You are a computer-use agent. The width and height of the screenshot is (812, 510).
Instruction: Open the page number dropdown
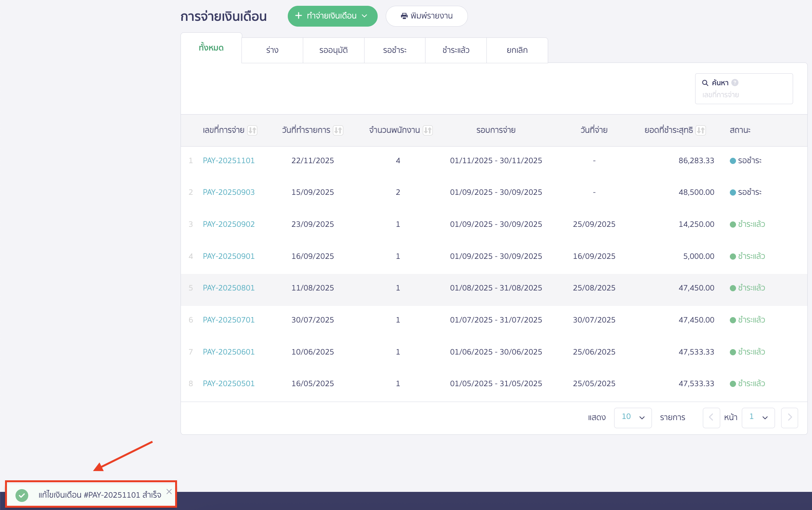tap(758, 417)
